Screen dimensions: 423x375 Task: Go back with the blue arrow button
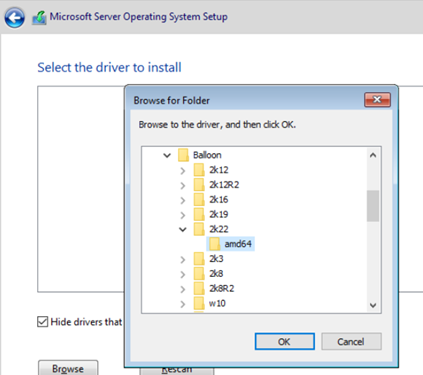(x=14, y=17)
